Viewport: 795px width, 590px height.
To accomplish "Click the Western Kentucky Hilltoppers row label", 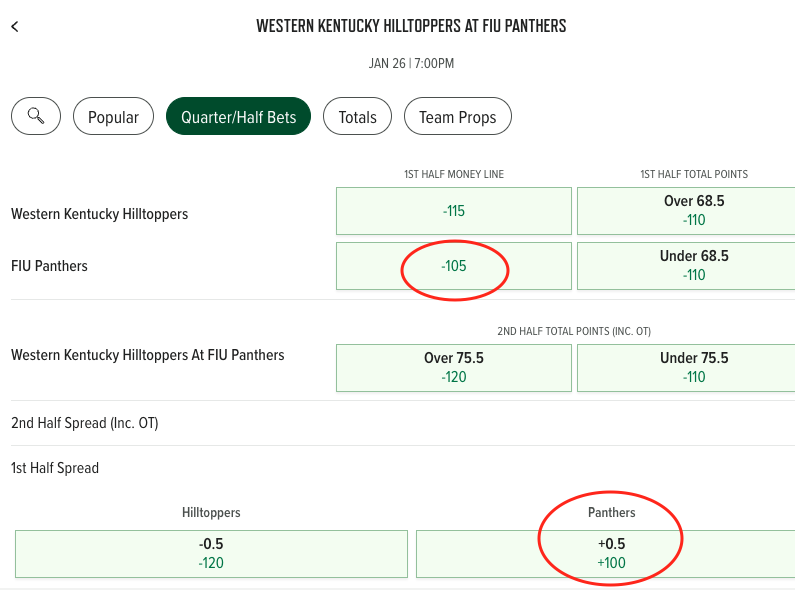I will click(x=99, y=214).
